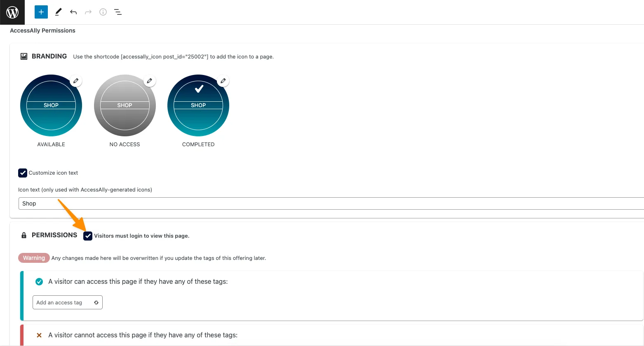Click the PERMISSIONS lock icon
644x346 pixels.
[x=24, y=235]
